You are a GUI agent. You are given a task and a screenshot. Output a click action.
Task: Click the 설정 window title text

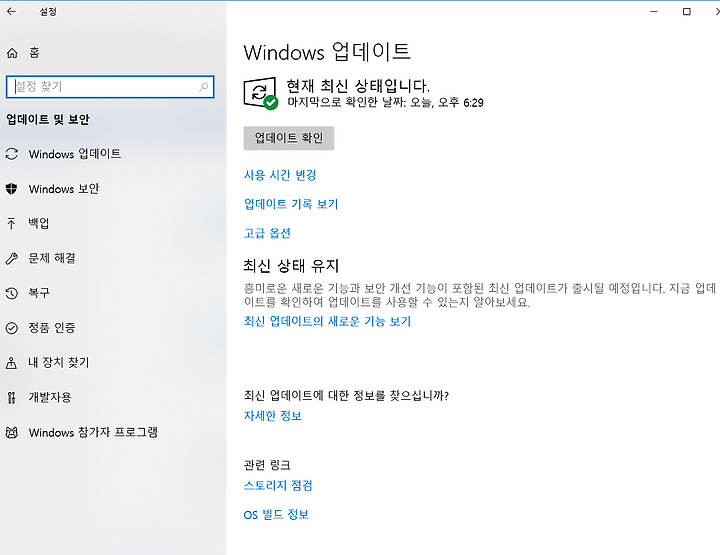(x=48, y=11)
